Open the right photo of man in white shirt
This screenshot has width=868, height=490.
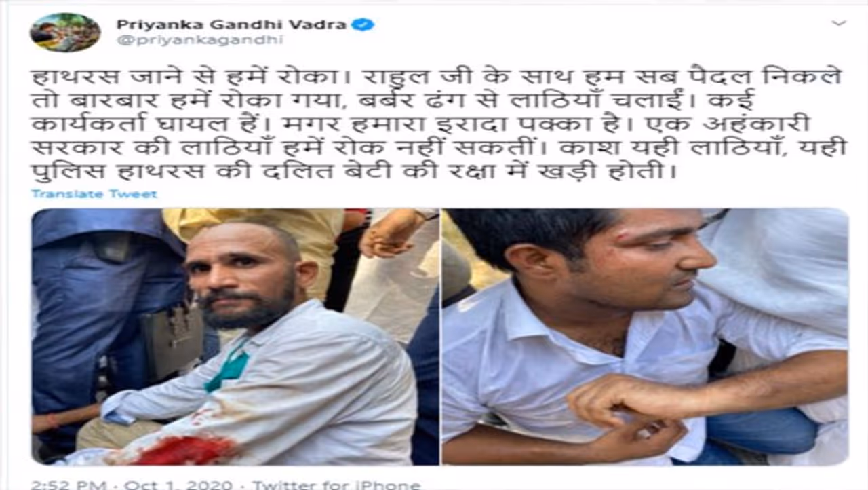coord(645,337)
